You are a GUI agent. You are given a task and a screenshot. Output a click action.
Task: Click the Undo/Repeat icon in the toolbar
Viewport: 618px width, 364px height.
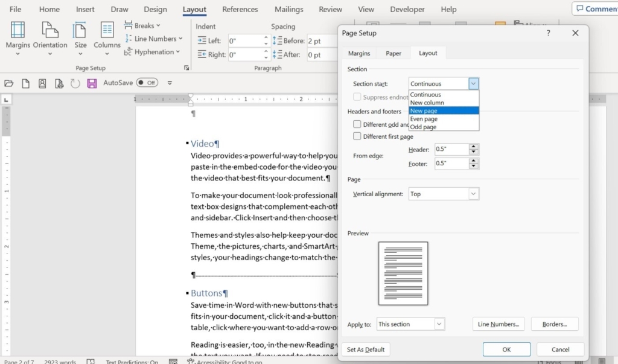74,83
